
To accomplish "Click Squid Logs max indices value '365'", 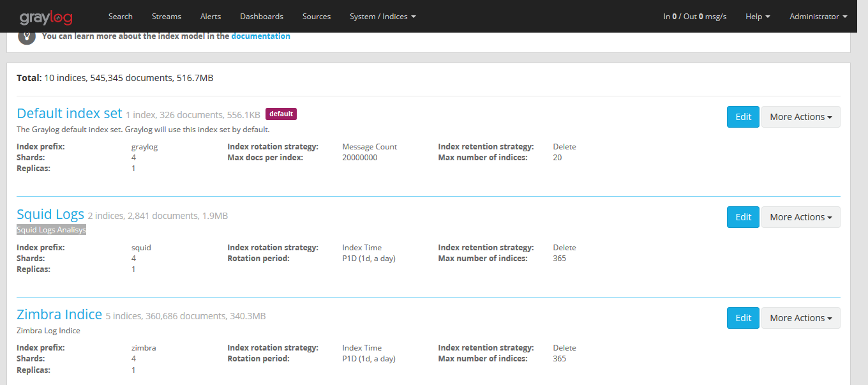I will click(x=559, y=259).
